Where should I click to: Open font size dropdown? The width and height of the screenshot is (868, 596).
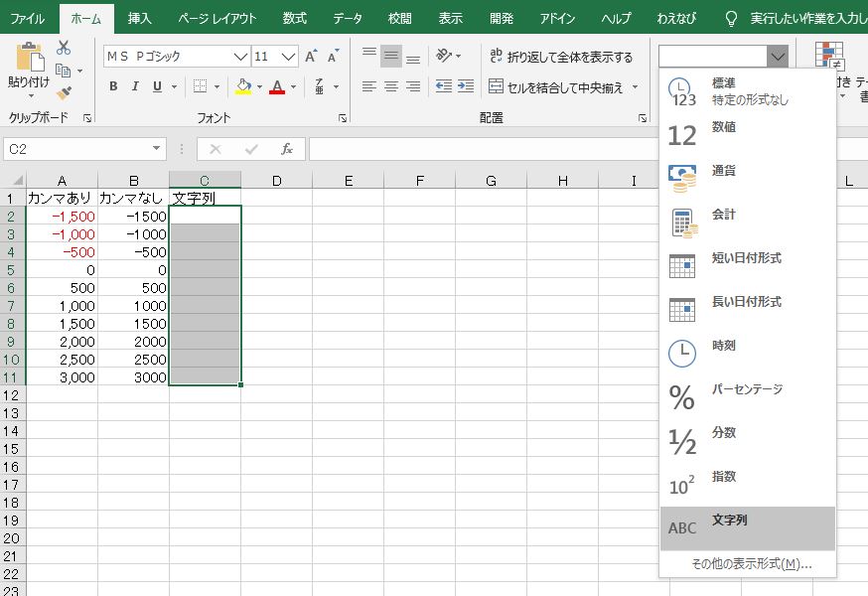coord(288,57)
